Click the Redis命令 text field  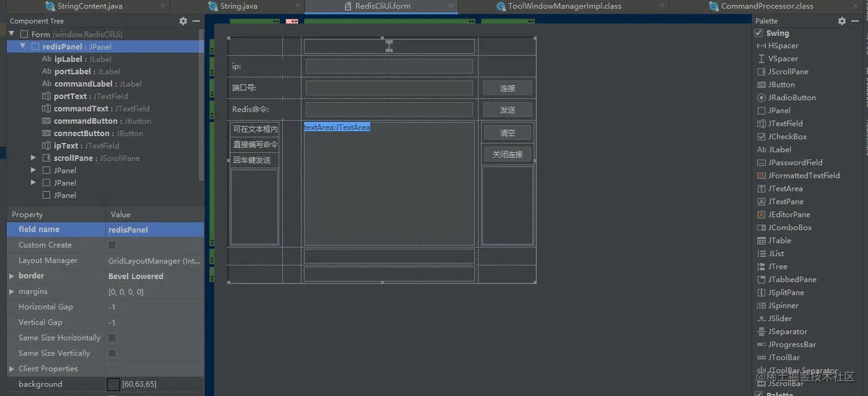point(389,110)
